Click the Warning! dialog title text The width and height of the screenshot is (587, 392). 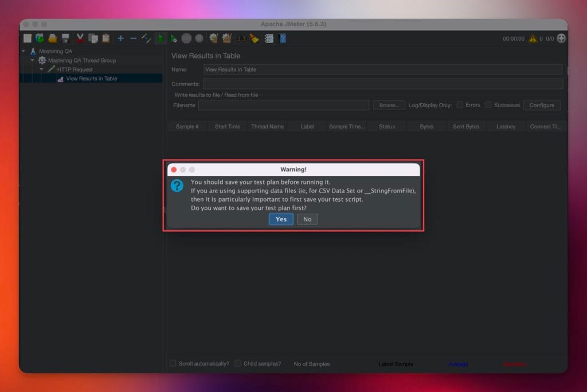(x=293, y=169)
